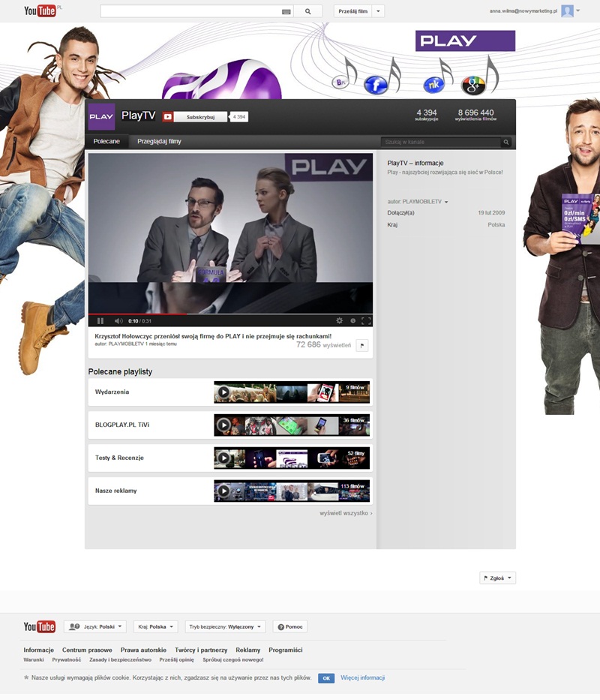Open the Facebook music-note icon

[376, 84]
